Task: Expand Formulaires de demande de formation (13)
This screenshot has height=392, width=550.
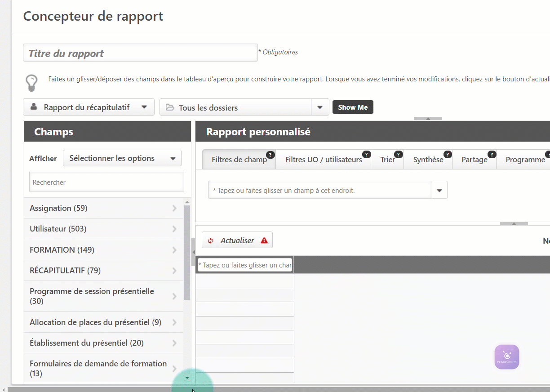Action: coord(104,369)
